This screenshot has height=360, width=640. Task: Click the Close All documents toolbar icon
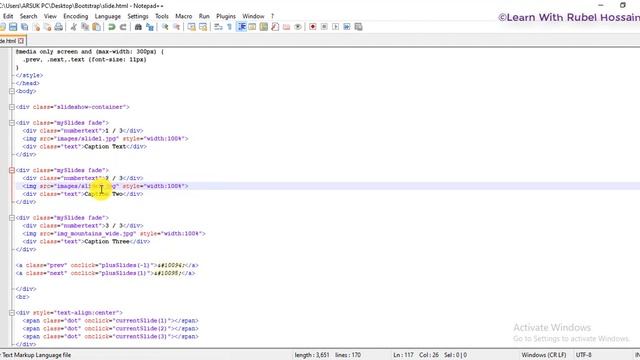[47, 27]
